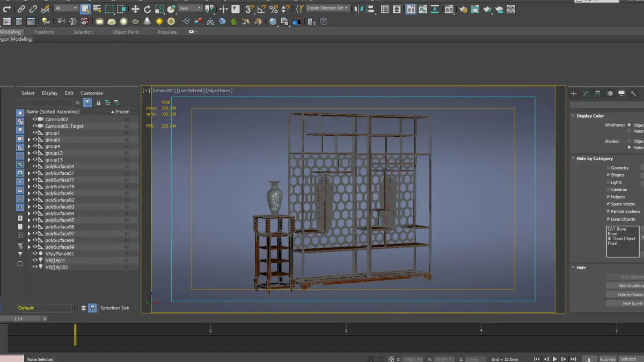Click the Hide by Name button
Screen dimensions: 644x362
(x=625, y=294)
